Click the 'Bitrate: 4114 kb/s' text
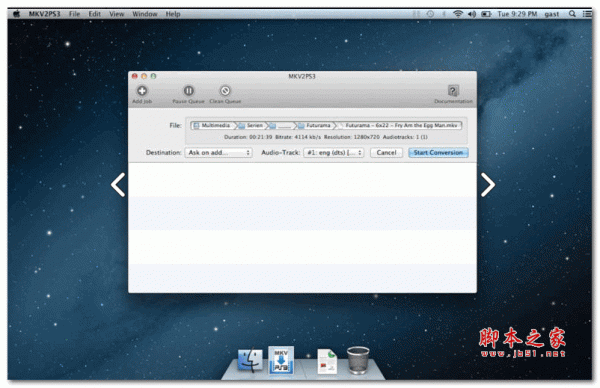 (298, 137)
